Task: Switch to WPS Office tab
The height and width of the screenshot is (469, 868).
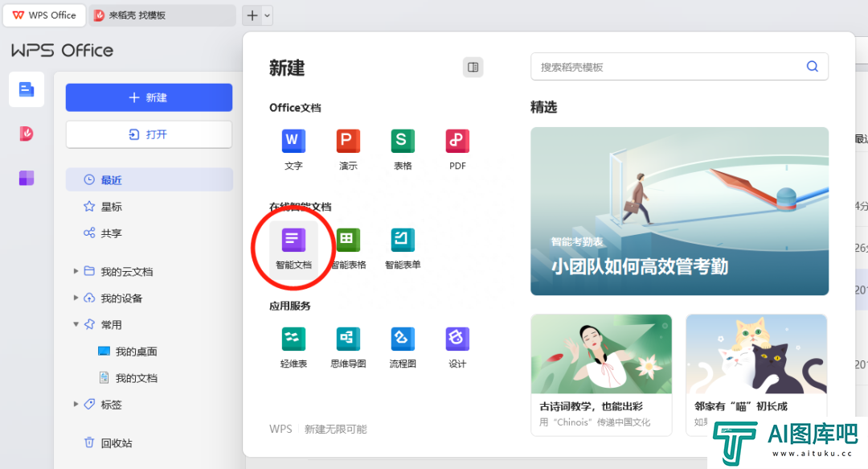Action: coord(44,15)
